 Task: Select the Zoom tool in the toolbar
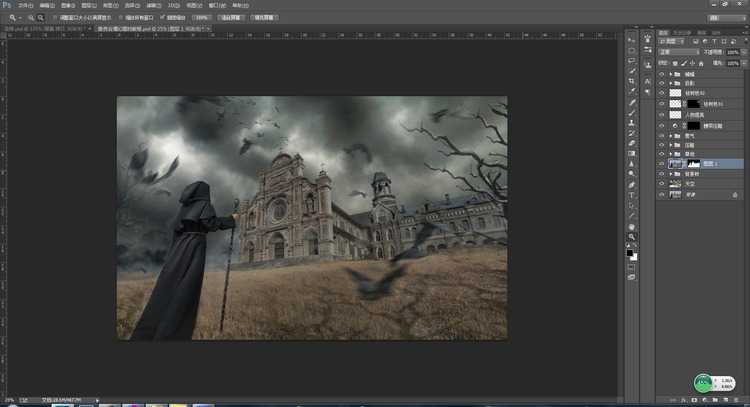(632, 237)
